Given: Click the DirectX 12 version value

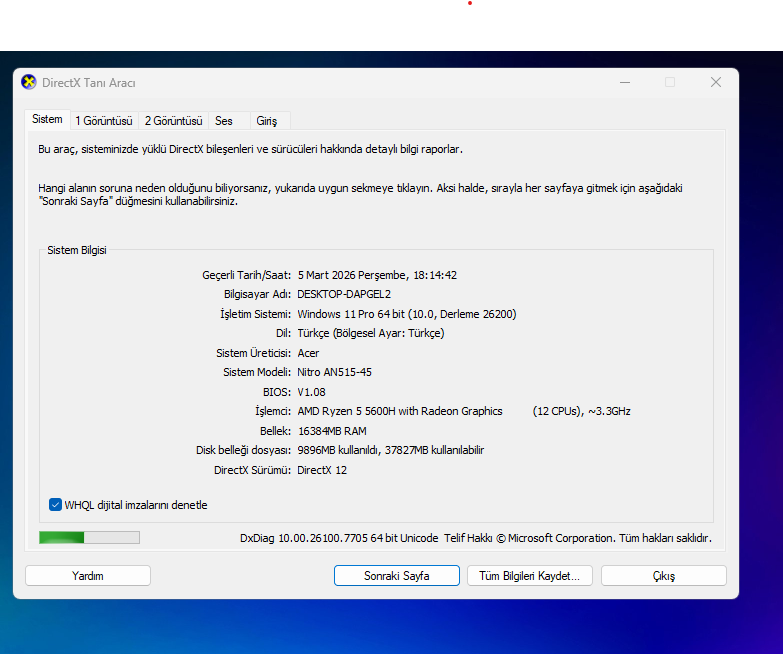Looking at the screenshot, I should [x=322, y=470].
